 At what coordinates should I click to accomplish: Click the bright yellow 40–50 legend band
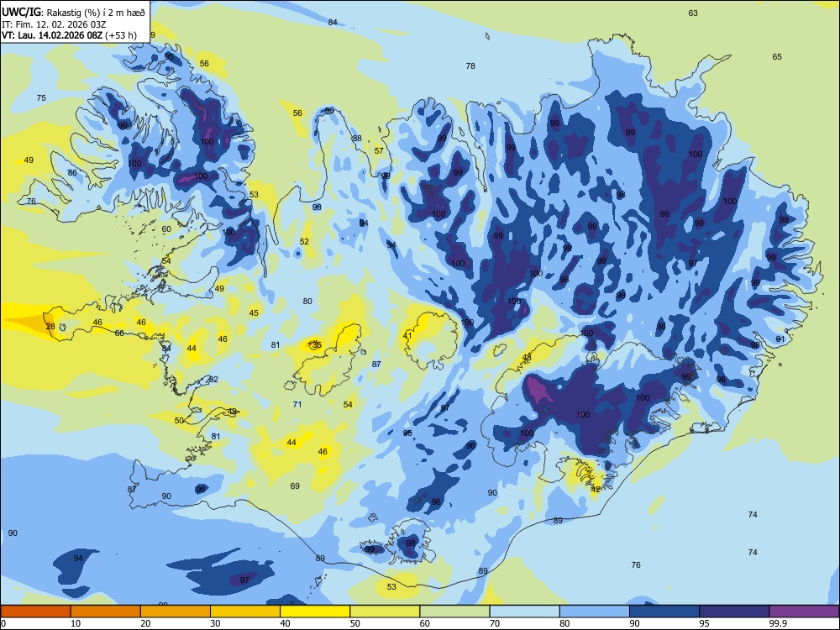tap(315, 612)
